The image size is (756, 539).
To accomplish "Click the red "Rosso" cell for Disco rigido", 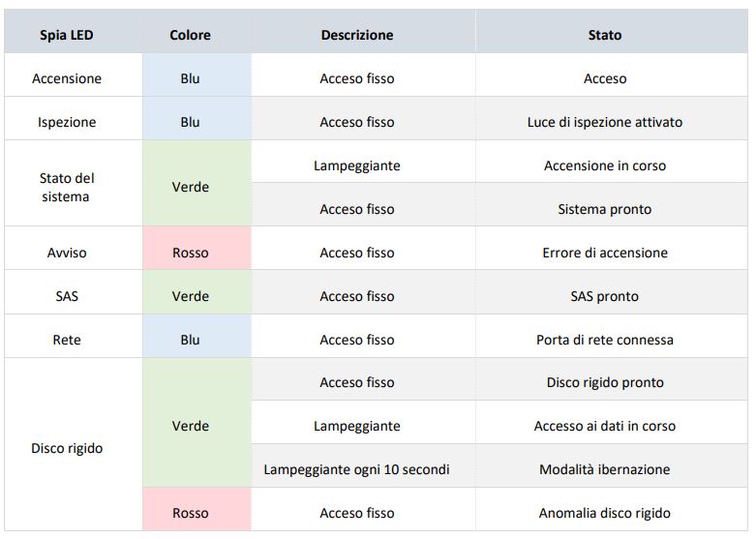I will pos(190,513).
